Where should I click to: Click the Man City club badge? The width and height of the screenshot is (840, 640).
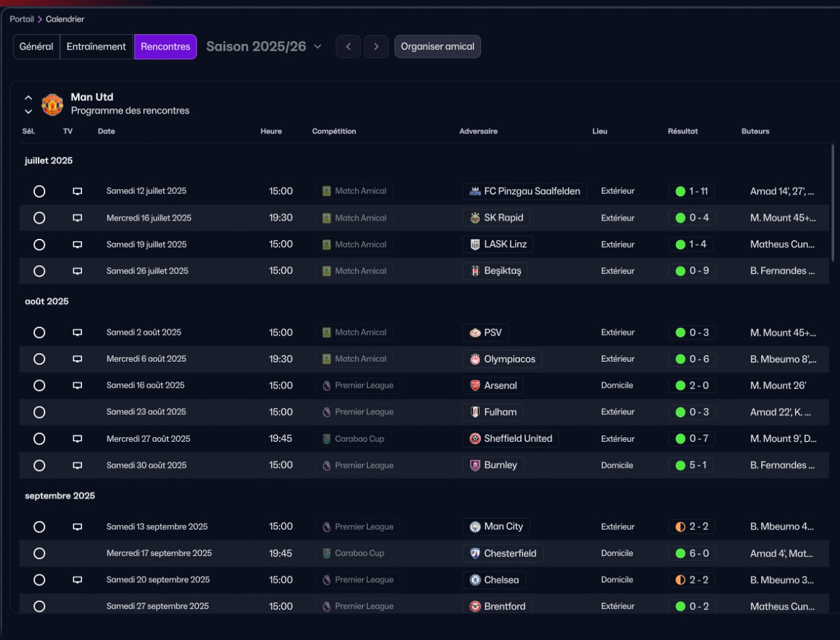(x=475, y=526)
